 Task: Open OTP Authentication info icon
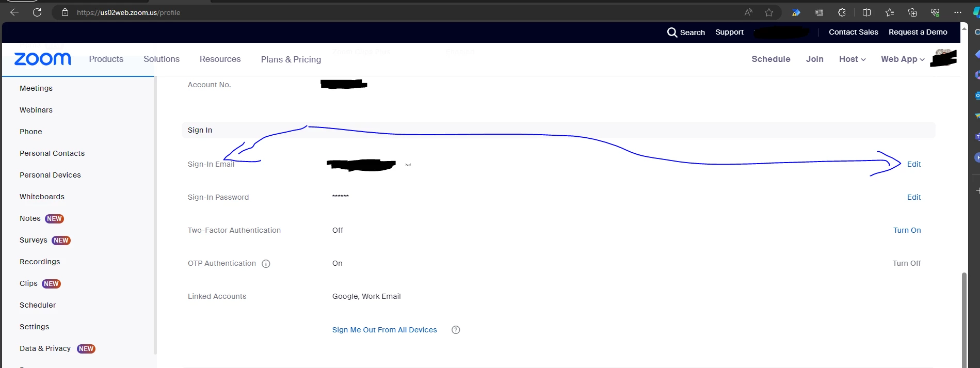pos(266,264)
